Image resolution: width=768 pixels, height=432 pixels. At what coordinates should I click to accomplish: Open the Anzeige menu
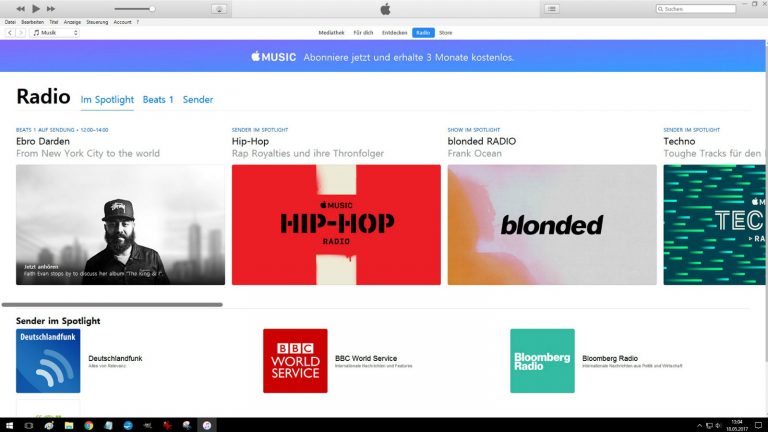pyautogui.click(x=72, y=22)
